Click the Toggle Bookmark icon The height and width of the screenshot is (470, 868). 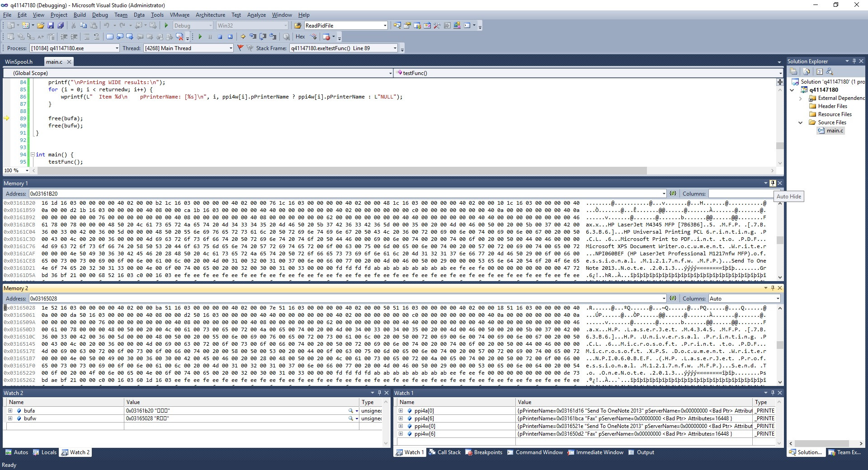(110, 37)
